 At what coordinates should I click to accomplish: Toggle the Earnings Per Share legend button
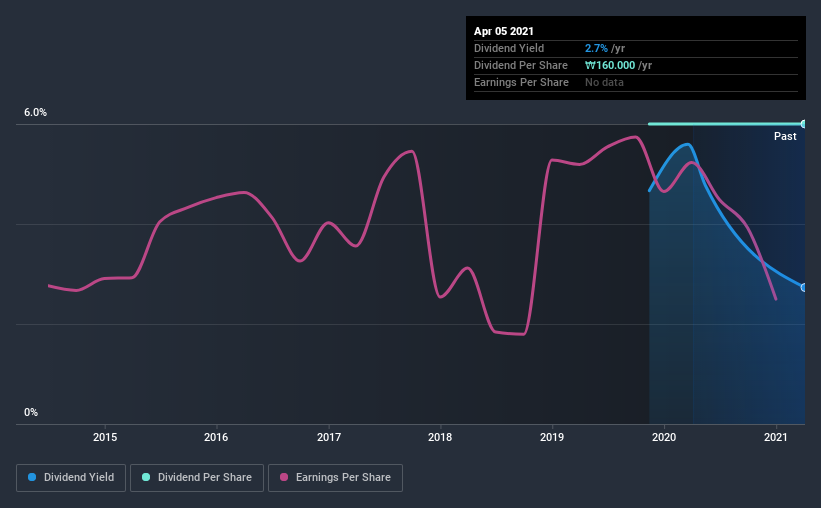point(335,478)
